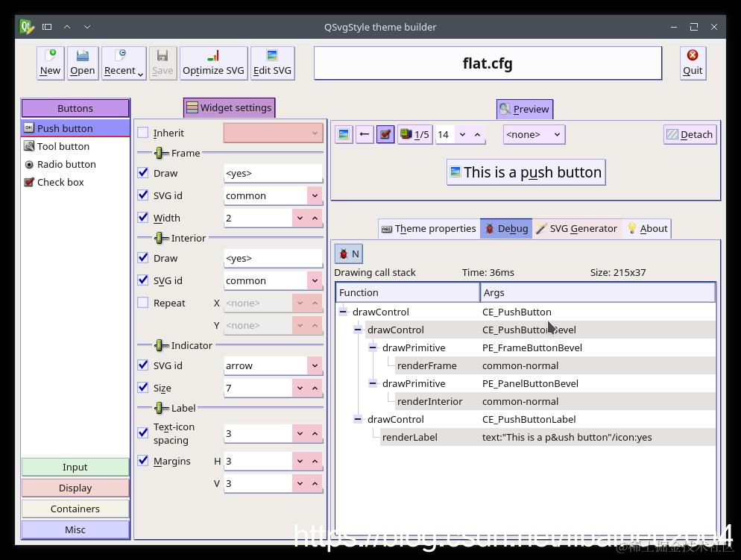741x560 pixels.
Task: Click the 'This is a push button' preview
Action: 526,172
